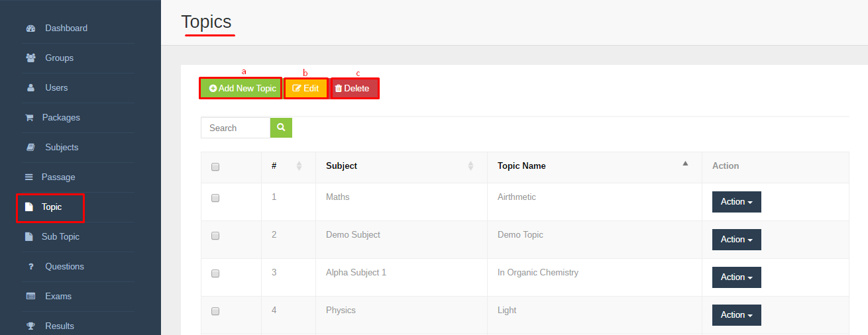The image size is (868, 335).
Task: Tick the select-all checkbox in table header
Action: 215,167
